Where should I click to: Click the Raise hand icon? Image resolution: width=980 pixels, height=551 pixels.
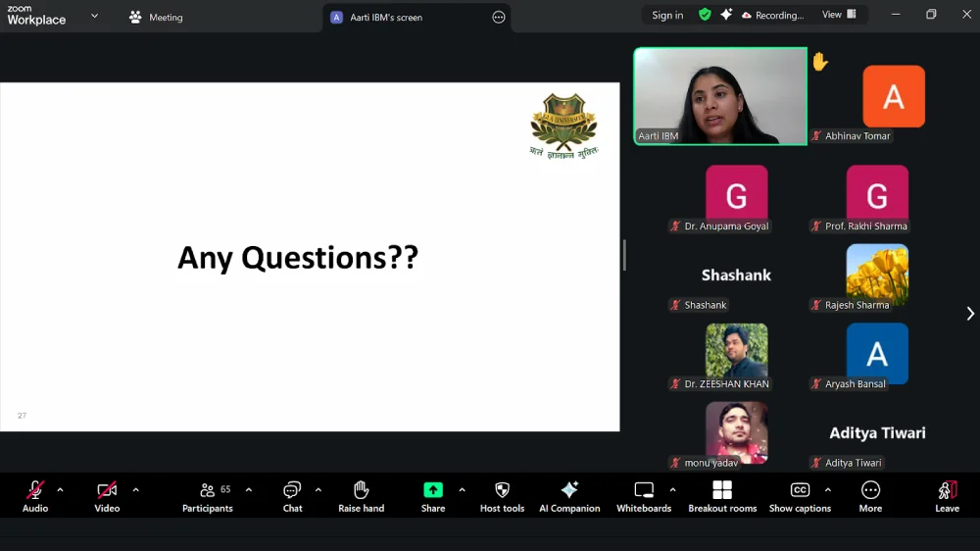point(361,495)
